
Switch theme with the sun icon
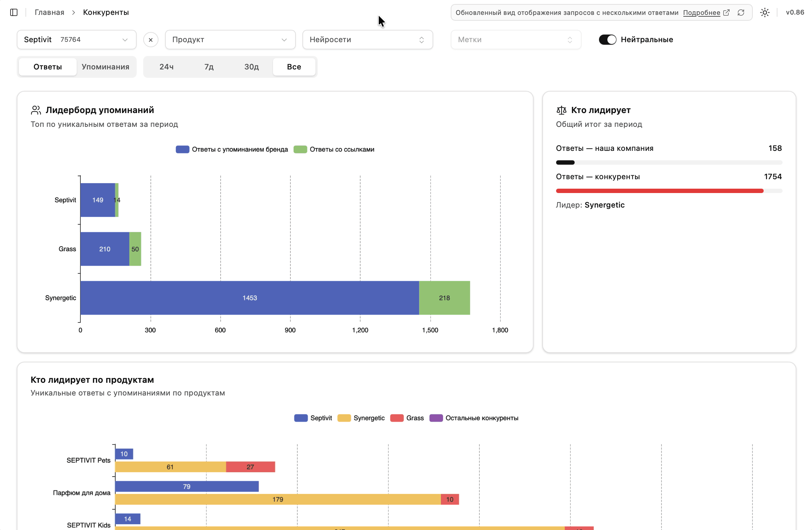click(x=765, y=13)
